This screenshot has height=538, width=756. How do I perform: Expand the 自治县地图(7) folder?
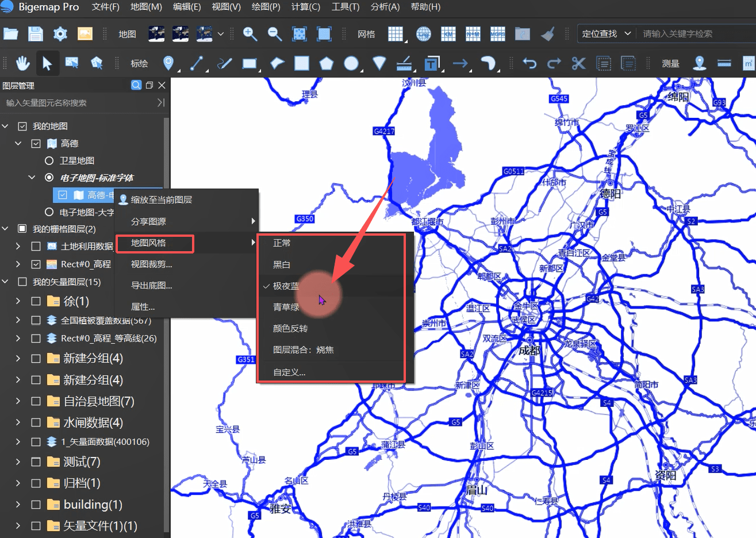(18, 401)
